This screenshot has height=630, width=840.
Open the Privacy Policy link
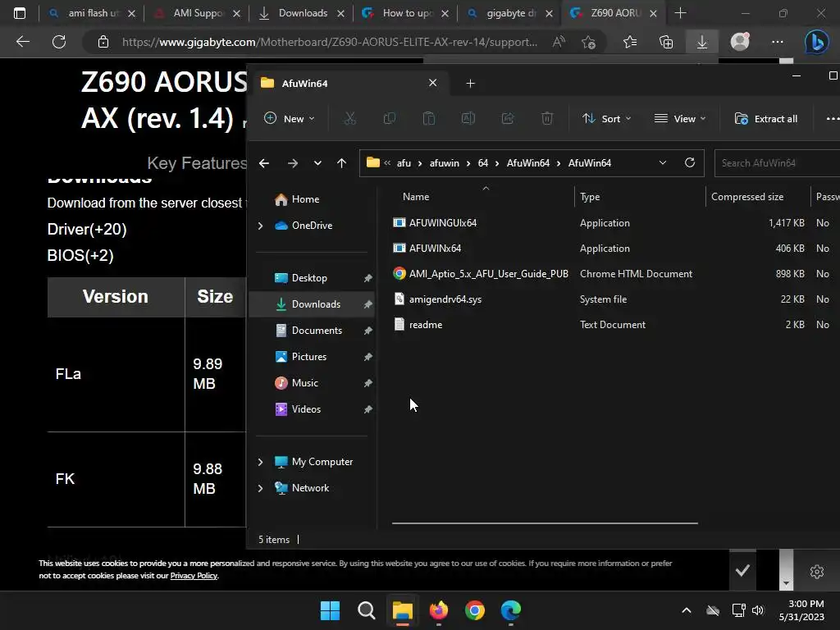click(x=194, y=576)
